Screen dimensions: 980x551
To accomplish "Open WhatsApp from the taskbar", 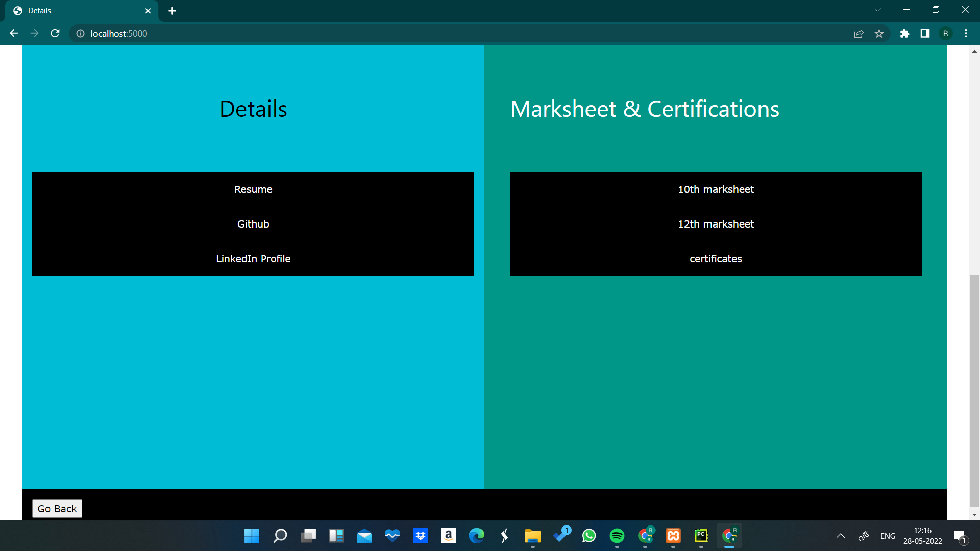I will point(589,536).
